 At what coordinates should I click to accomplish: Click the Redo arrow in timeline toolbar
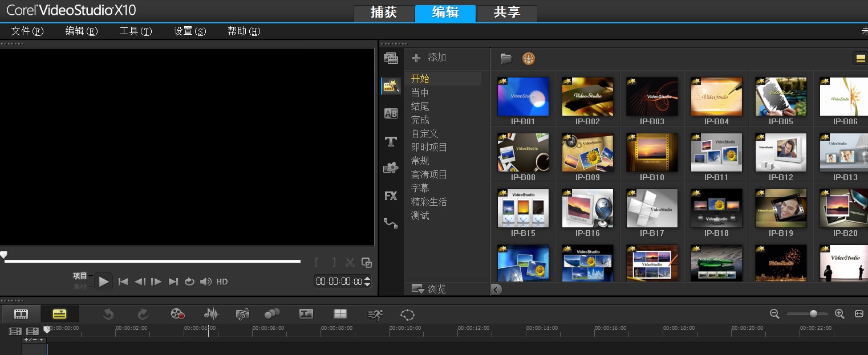point(143,314)
